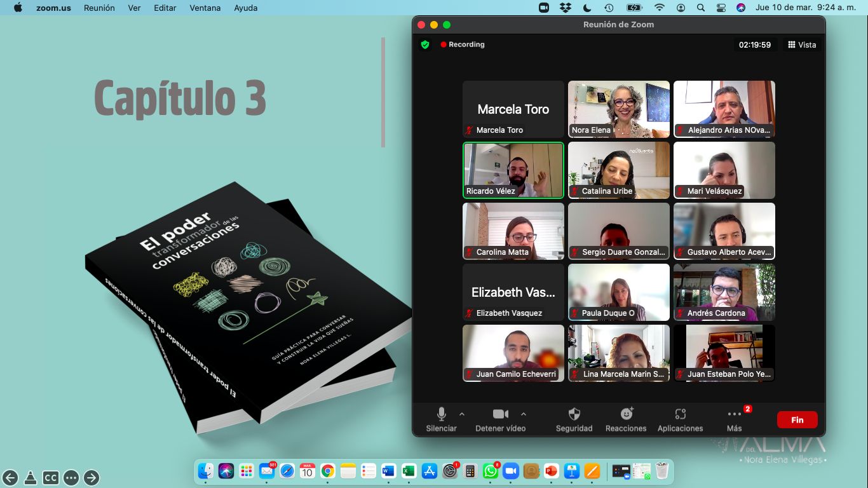Click the red Fin button

pos(797,420)
